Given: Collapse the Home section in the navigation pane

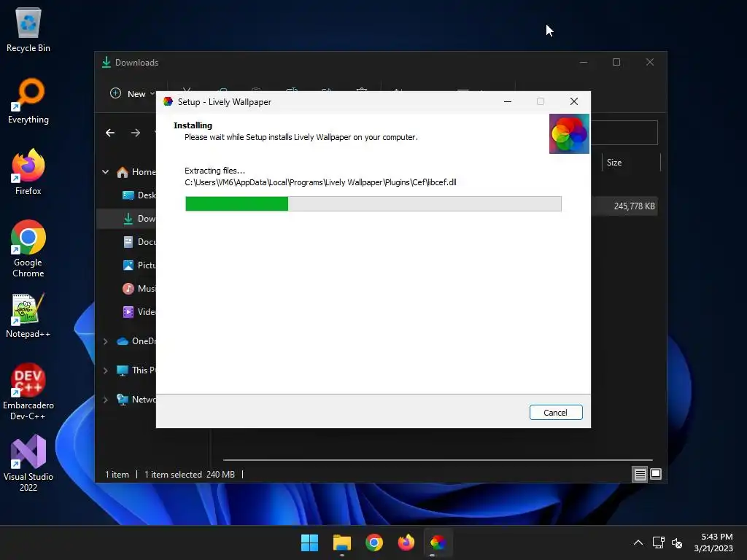Looking at the screenshot, I should 105,172.
